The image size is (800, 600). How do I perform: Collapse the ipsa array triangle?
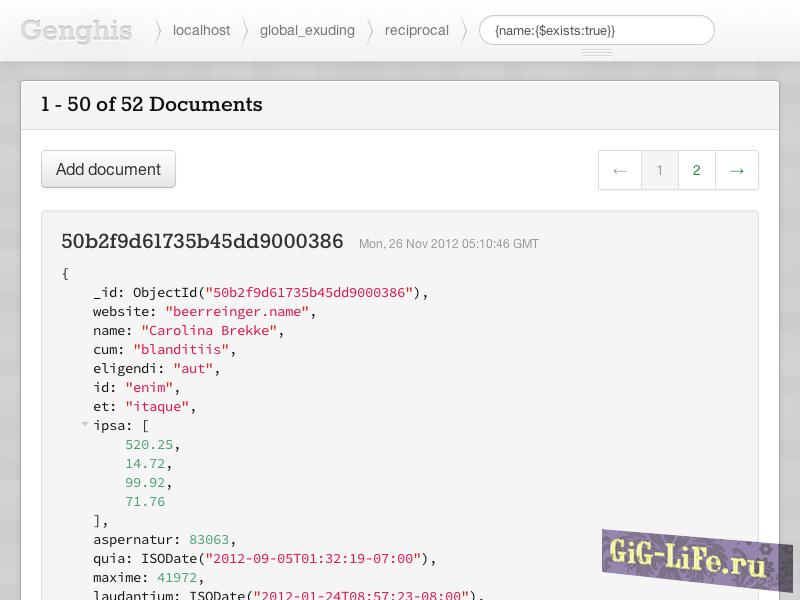85,425
